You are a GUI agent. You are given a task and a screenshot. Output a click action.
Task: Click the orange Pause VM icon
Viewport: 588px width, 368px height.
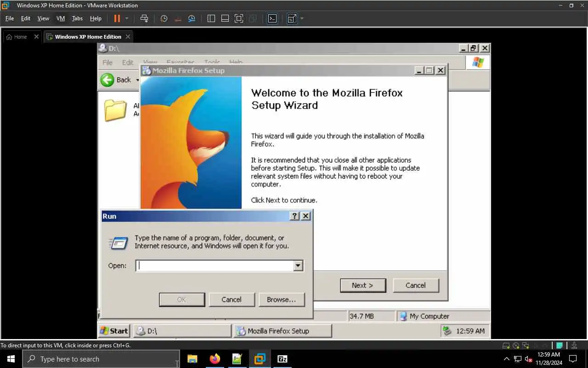[117, 18]
